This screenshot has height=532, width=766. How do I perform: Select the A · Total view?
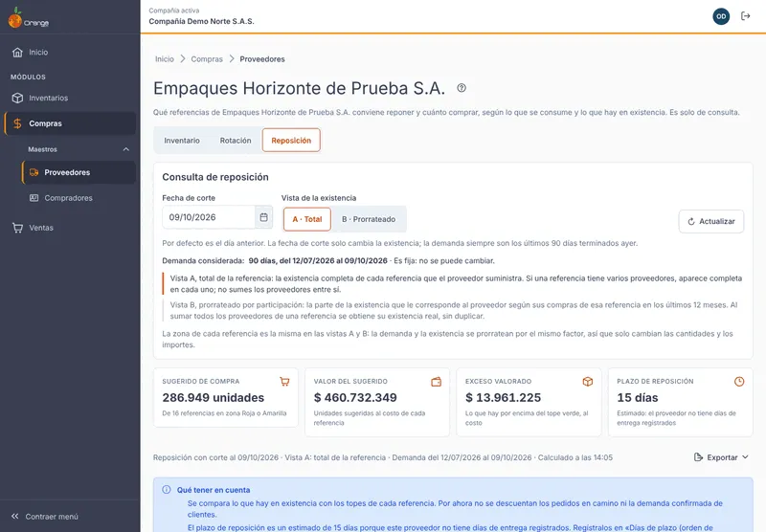tap(307, 219)
